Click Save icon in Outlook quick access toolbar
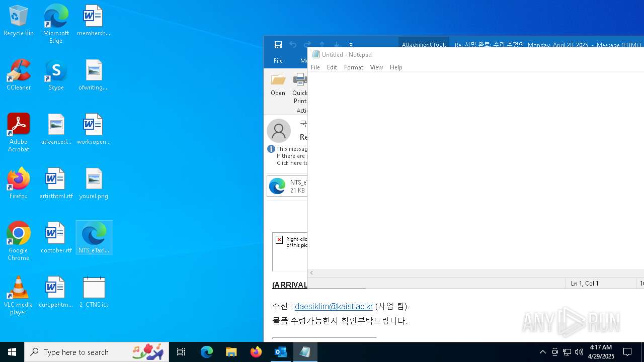 pyautogui.click(x=278, y=45)
